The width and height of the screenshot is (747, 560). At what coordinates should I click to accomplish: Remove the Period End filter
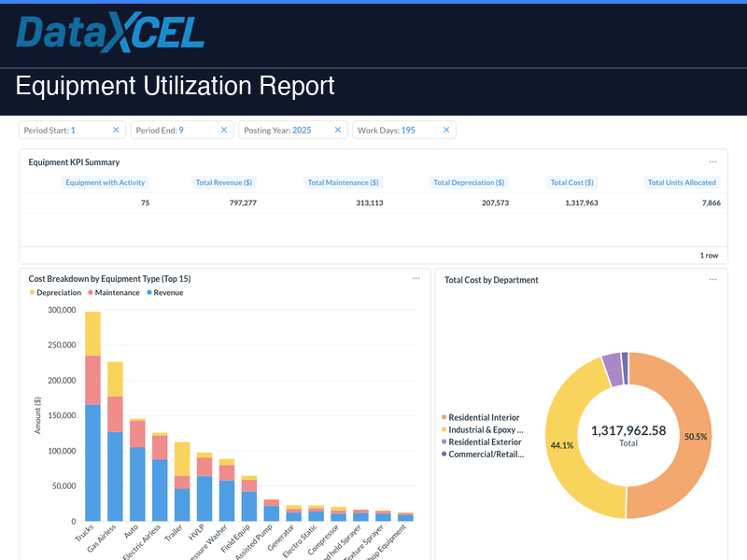pyautogui.click(x=224, y=131)
